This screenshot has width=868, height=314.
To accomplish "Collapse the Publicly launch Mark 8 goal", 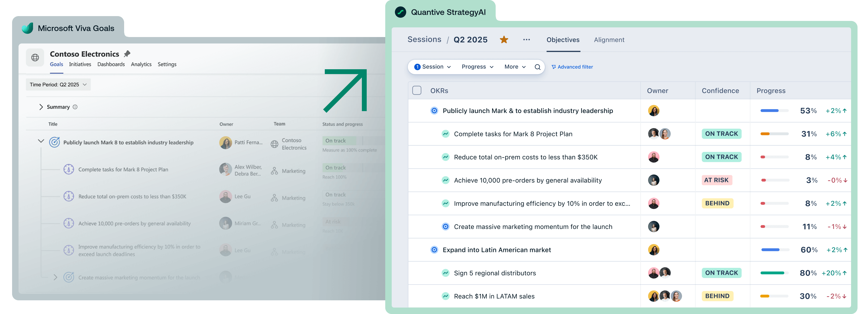I will click(41, 141).
